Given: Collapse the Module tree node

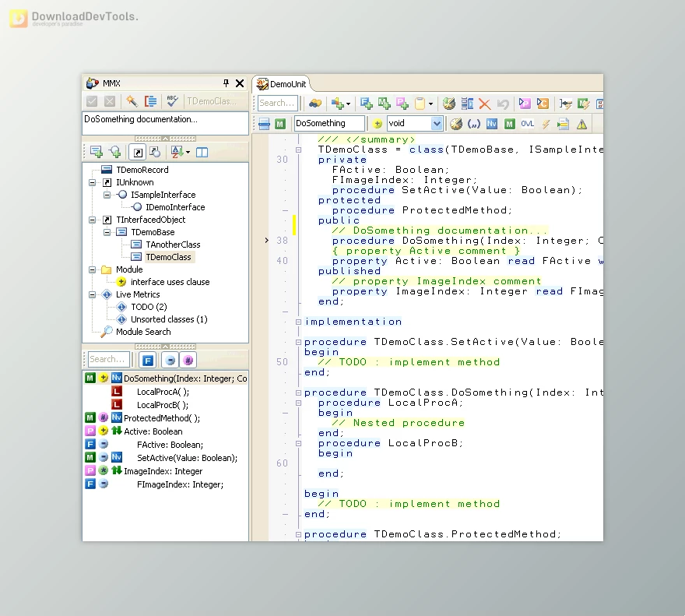Looking at the screenshot, I should coord(92,269).
